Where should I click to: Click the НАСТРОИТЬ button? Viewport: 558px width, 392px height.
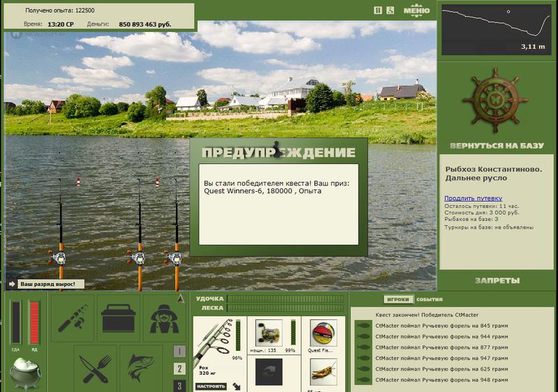211,386
